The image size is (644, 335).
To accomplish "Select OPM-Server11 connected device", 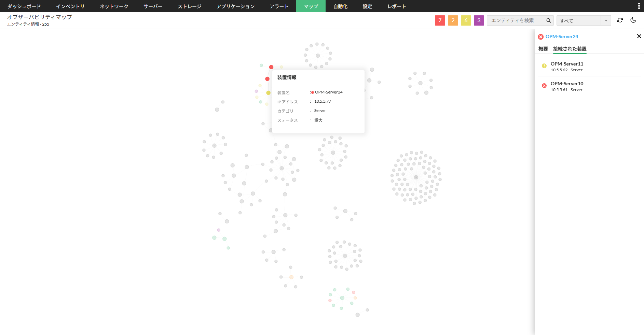I will pyautogui.click(x=590, y=67).
